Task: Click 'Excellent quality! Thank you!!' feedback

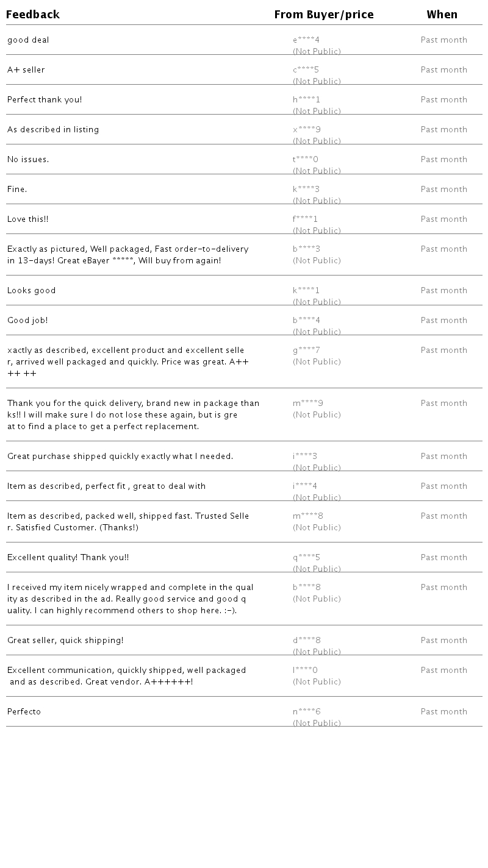Action: point(68,558)
